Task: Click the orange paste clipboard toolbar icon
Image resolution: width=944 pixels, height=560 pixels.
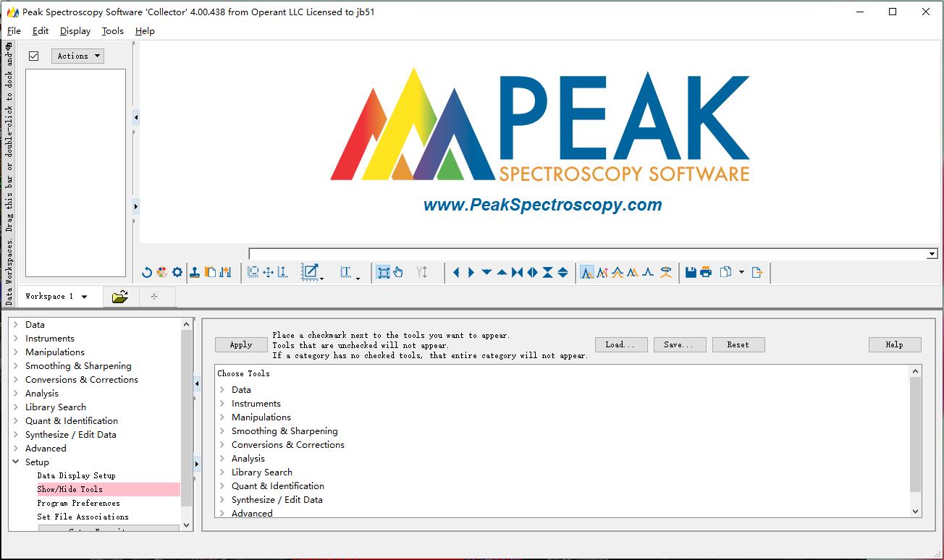Action: (x=210, y=272)
